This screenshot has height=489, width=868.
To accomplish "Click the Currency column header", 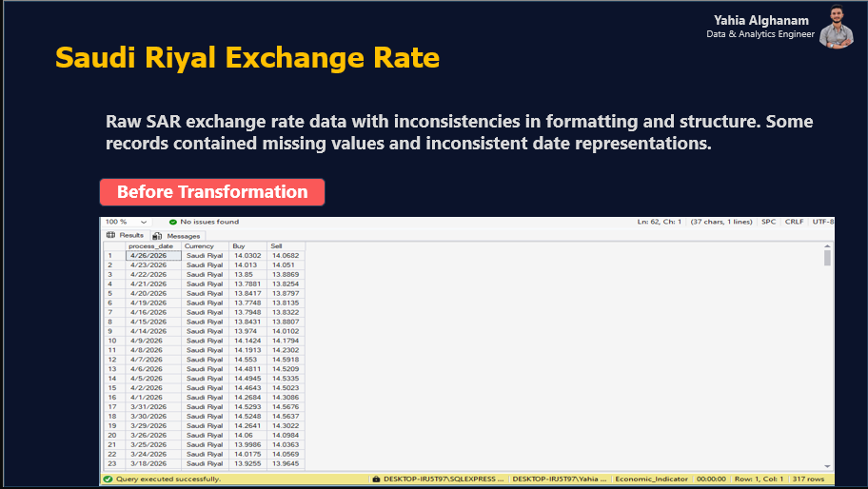I will 205,246.
